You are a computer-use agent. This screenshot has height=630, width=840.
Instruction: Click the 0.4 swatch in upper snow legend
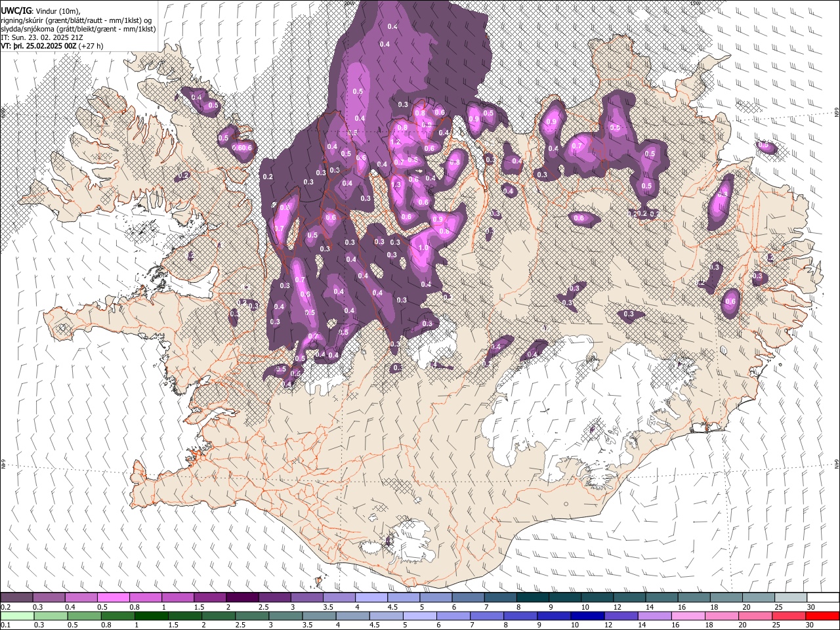pos(81,597)
